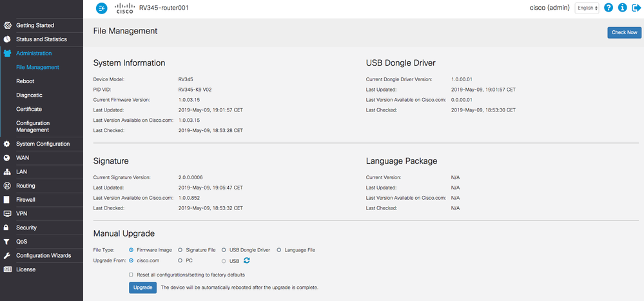Click the Configuration Wizards wrench icon
The height and width of the screenshot is (301, 644).
(6, 256)
